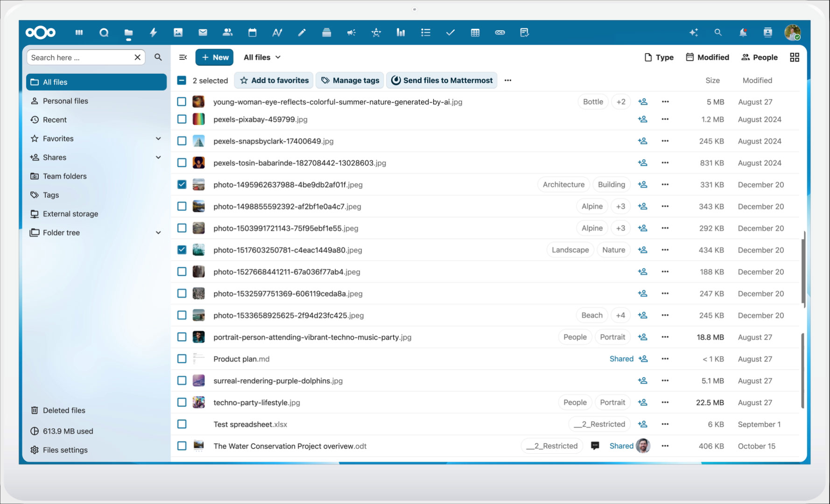Open Deleted files in sidebar
This screenshot has width=830, height=504.
[x=64, y=411]
